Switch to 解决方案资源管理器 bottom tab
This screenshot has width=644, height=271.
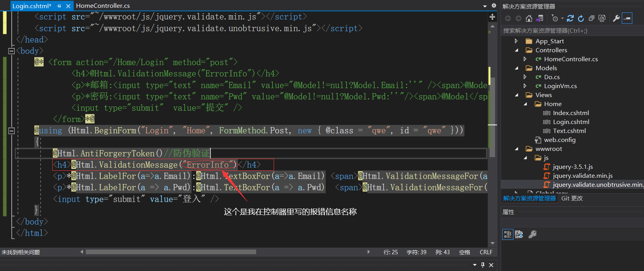pyautogui.click(x=529, y=198)
